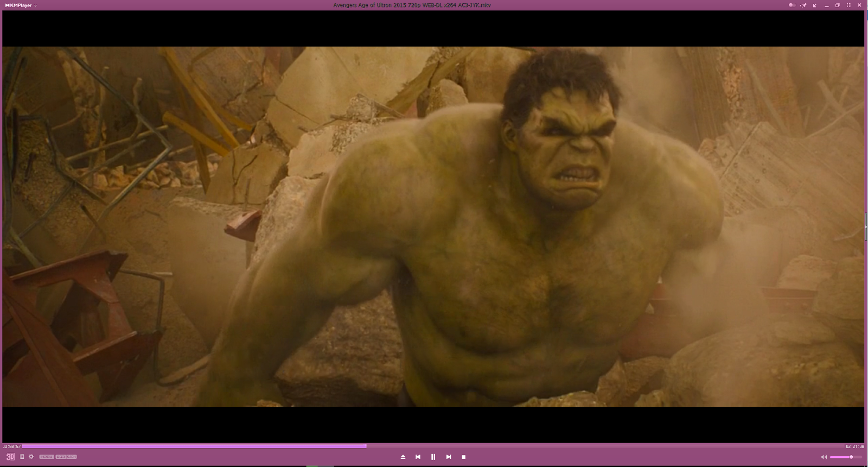Image resolution: width=868 pixels, height=467 pixels.
Task: Skip to the next track
Action: pos(449,457)
